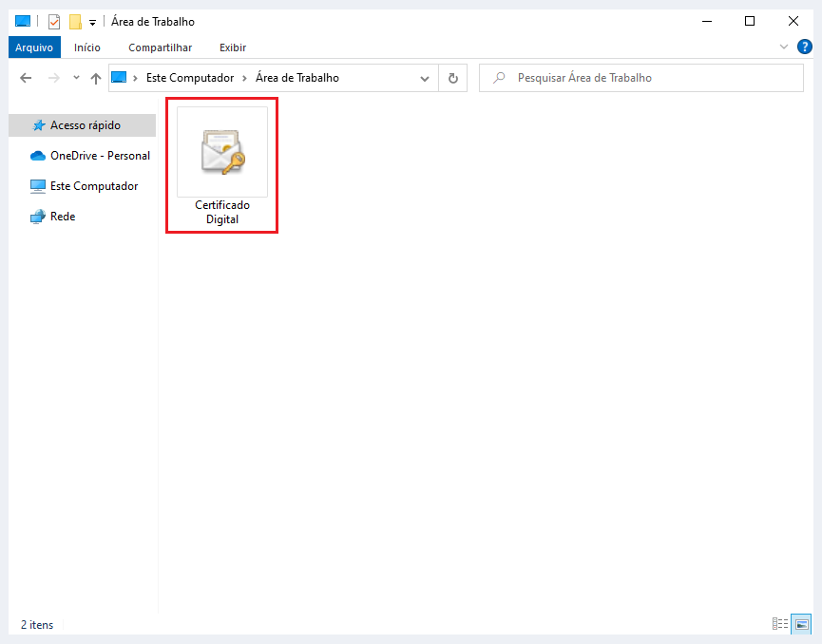Select Acesso rápido in navigation pane
This screenshot has width=822, height=644.
(83, 125)
